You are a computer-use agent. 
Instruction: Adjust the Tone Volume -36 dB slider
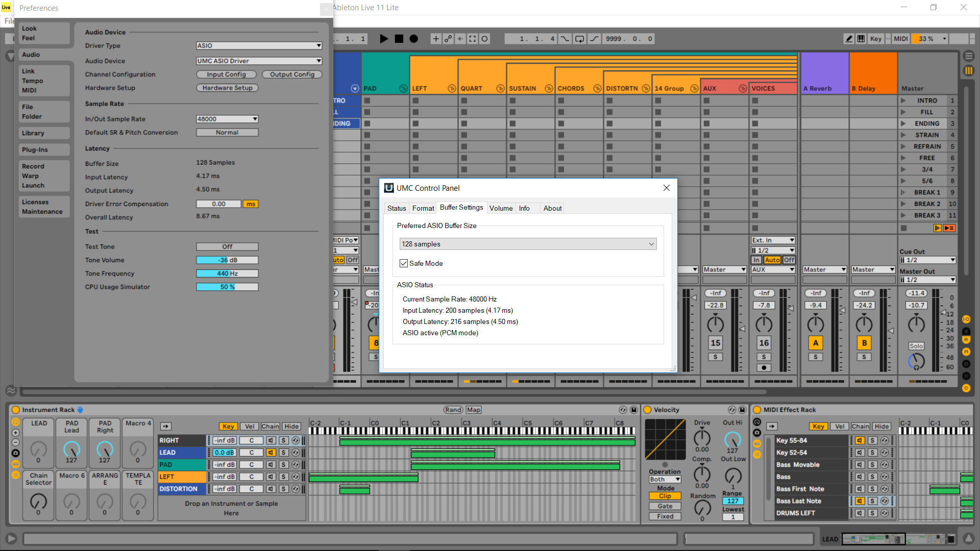click(227, 260)
